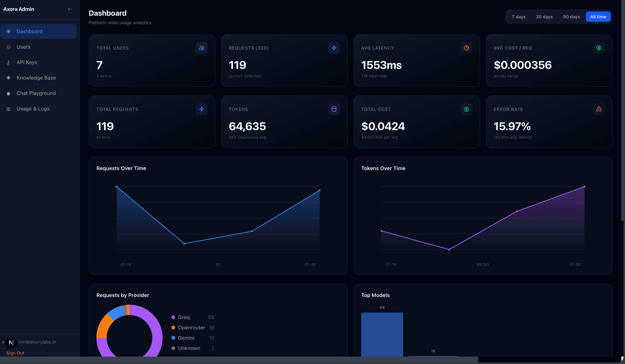Viewport: 625px width, 364px height.
Task: Click the tallest bar in Top Models
Action: [382, 334]
